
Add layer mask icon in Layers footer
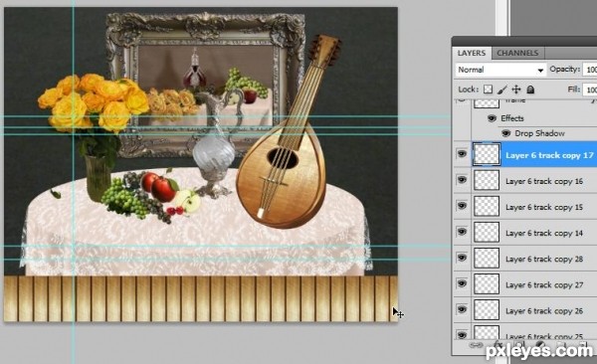[520, 346]
